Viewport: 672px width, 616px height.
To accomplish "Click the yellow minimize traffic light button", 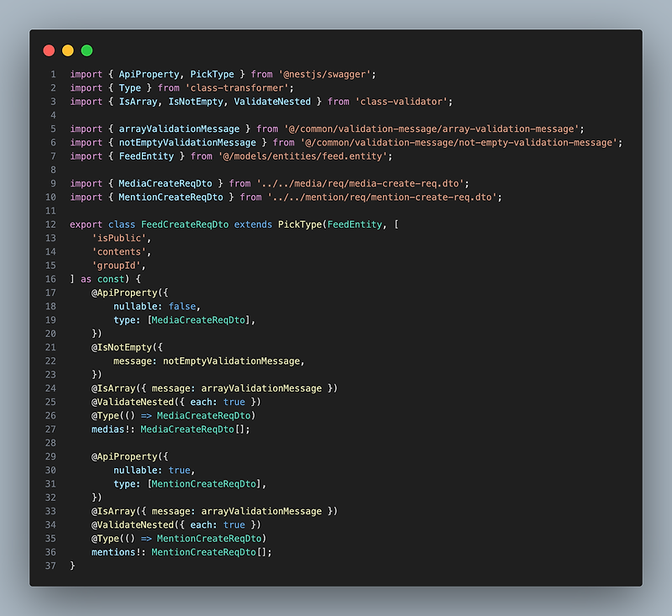I will (67, 50).
